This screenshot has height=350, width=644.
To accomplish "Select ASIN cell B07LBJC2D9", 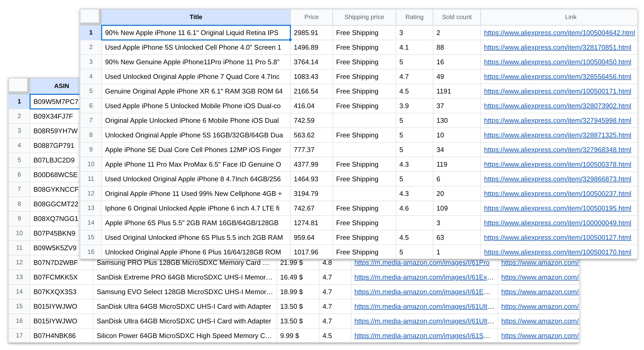I will (x=55, y=160).
